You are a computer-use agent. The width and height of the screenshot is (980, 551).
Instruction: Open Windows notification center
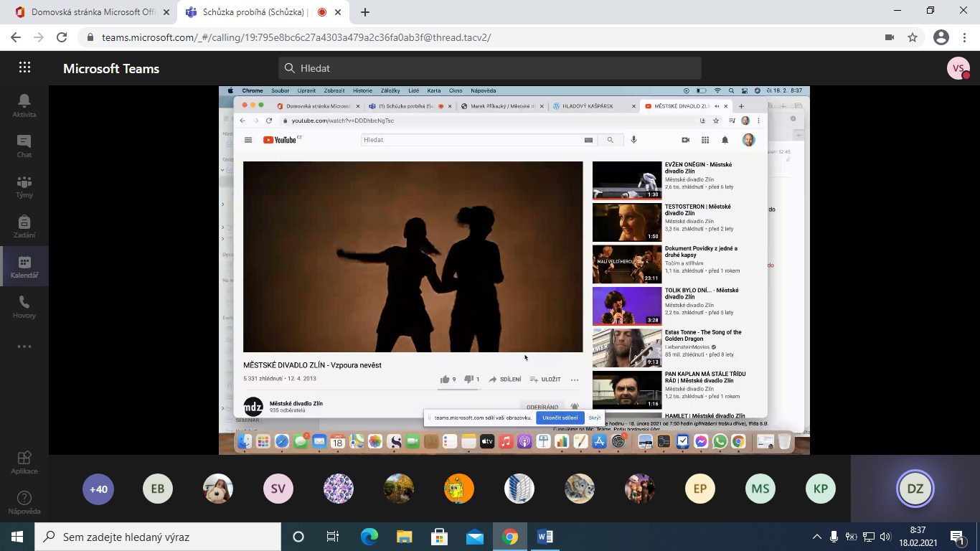click(957, 537)
